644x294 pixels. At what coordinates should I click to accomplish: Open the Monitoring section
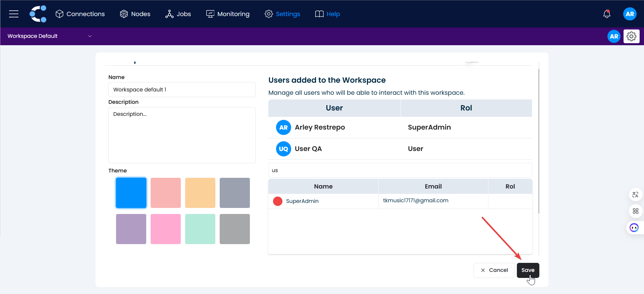(228, 14)
